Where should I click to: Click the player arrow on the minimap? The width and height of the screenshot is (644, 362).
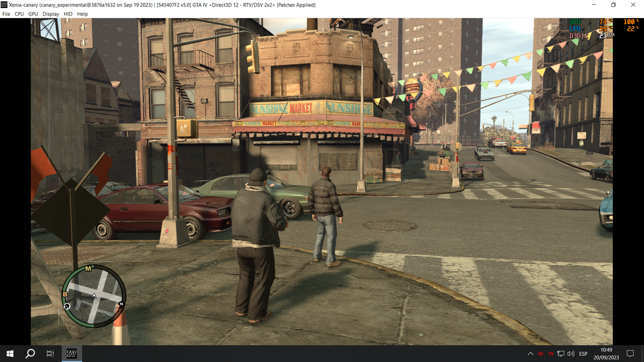(x=94, y=296)
